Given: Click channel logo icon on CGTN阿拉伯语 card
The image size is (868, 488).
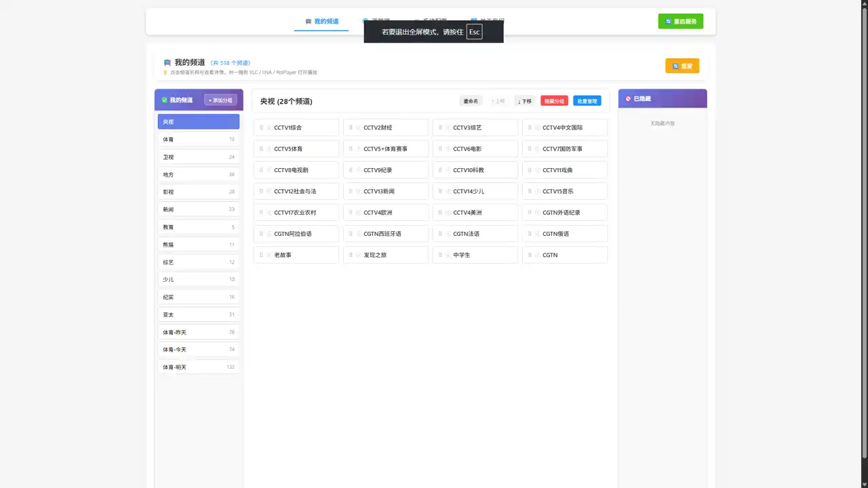Looking at the screenshot, I should [269, 234].
